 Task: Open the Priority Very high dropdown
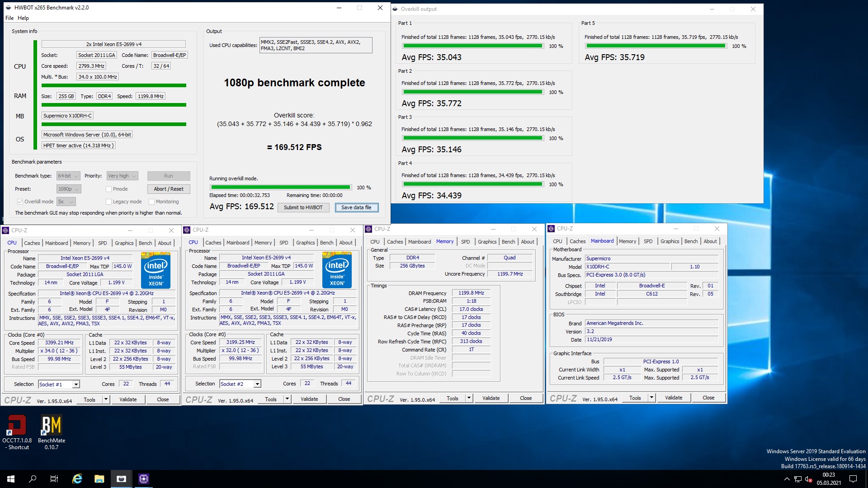point(122,176)
